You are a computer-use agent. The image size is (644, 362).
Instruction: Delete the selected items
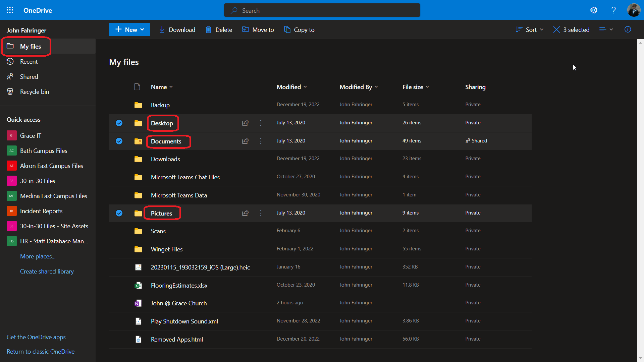(219, 29)
